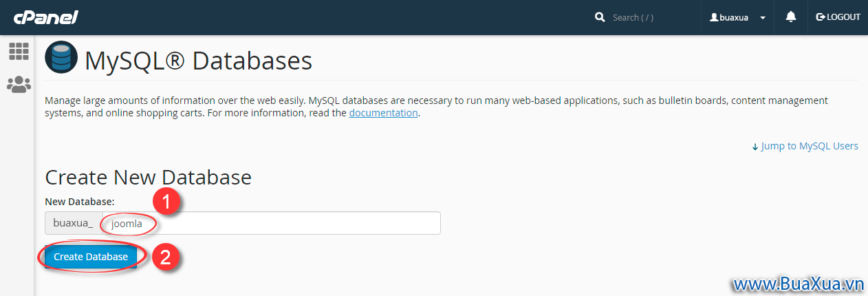Jump to MySQL Users link
Viewport: 868px width, 296px height.
805,146
